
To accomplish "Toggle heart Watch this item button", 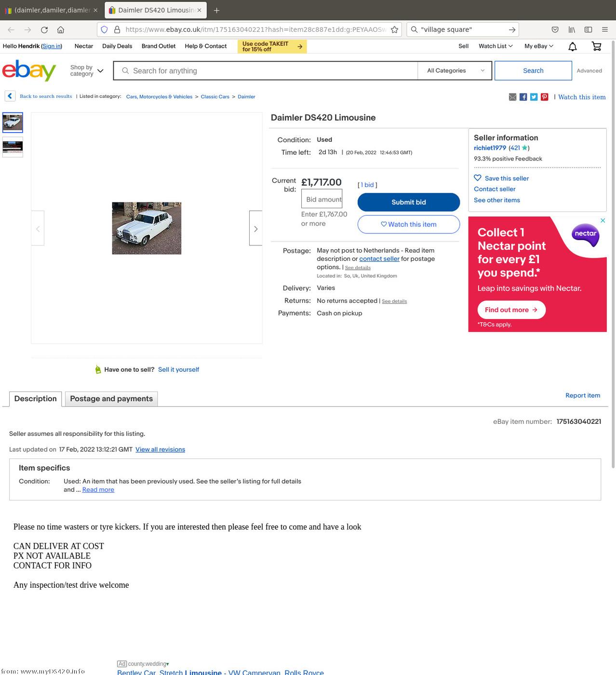I will tap(409, 224).
